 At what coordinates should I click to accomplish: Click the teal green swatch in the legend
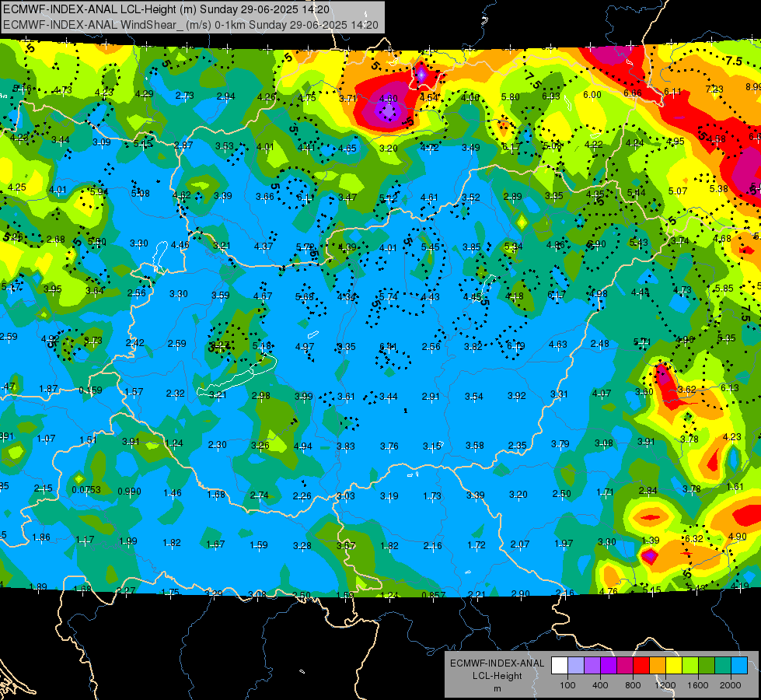point(723,666)
